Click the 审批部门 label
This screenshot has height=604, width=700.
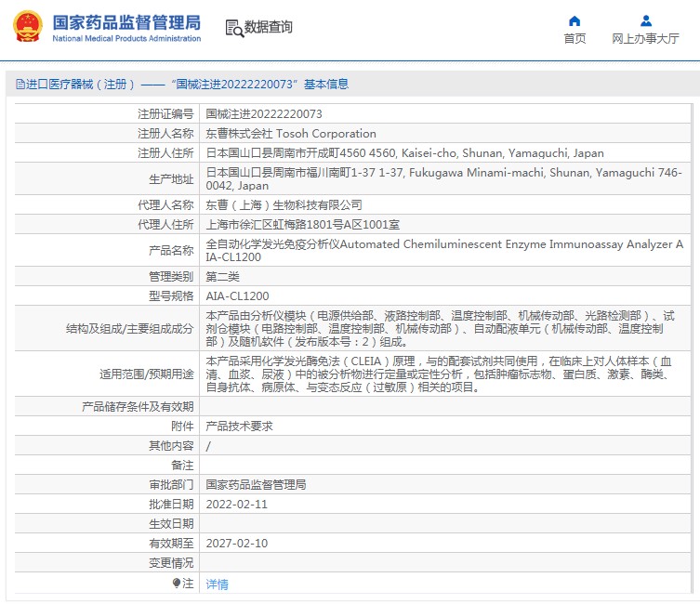(171, 485)
